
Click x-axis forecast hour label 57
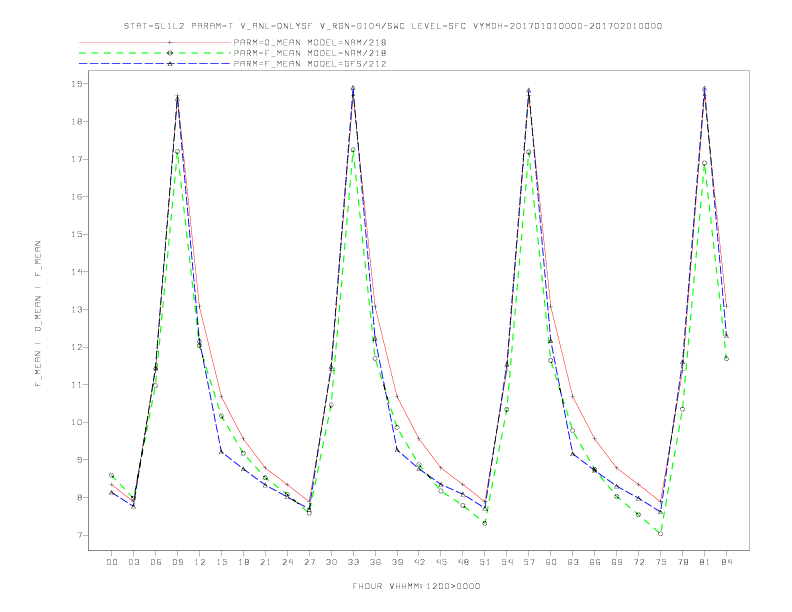pos(529,562)
